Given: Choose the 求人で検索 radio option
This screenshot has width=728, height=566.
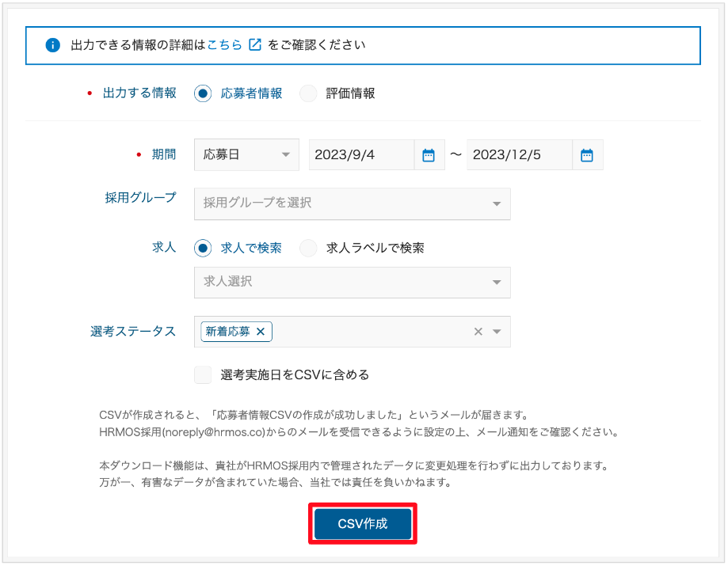Looking at the screenshot, I should point(203,248).
